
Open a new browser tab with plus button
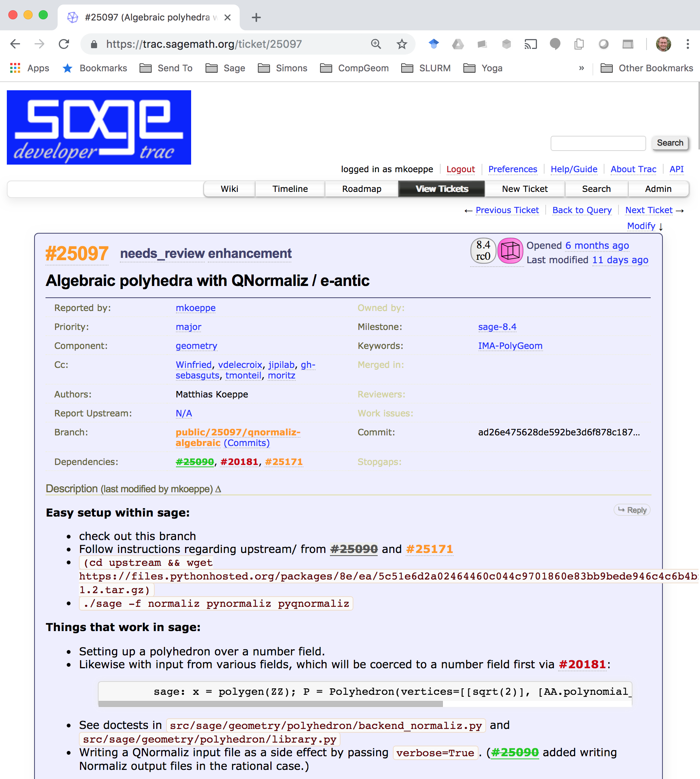click(256, 17)
